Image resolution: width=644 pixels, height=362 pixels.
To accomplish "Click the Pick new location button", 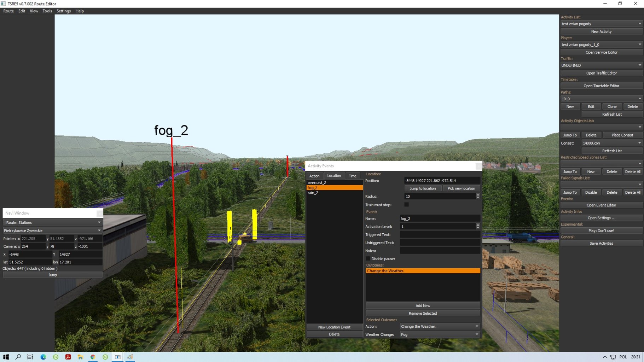I will tap(461, 188).
